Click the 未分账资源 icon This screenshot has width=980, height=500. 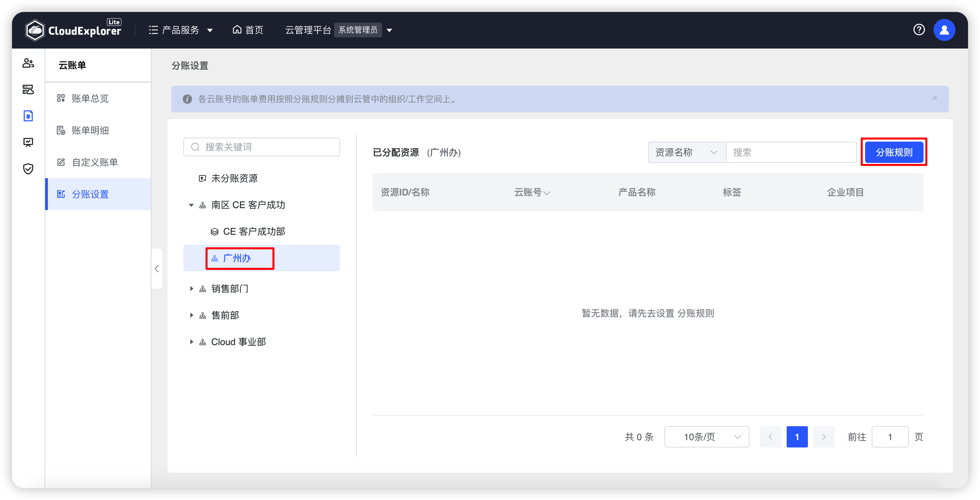[202, 179]
